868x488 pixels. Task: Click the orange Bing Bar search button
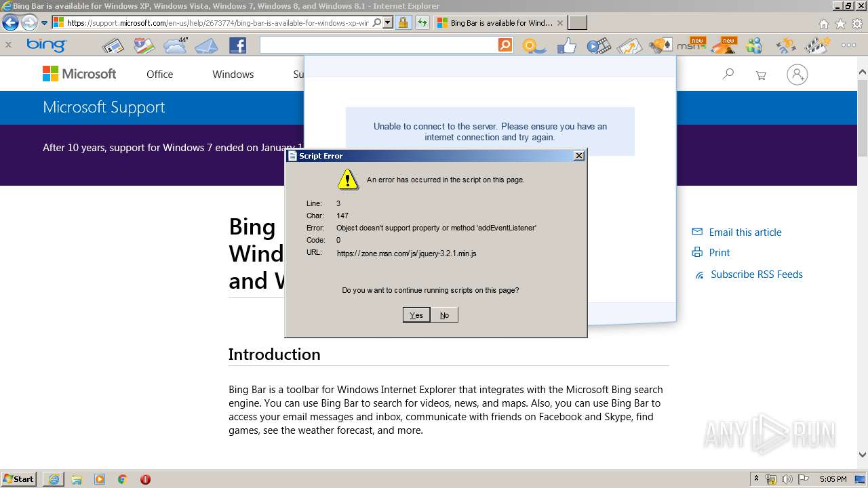coord(505,45)
